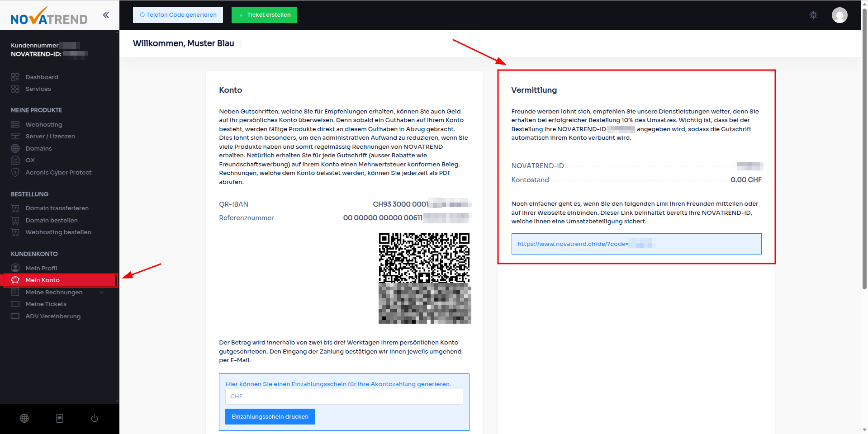This screenshot has height=434, width=868.
Task: Click Ticket erstellen button
Action: click(264, 15)
